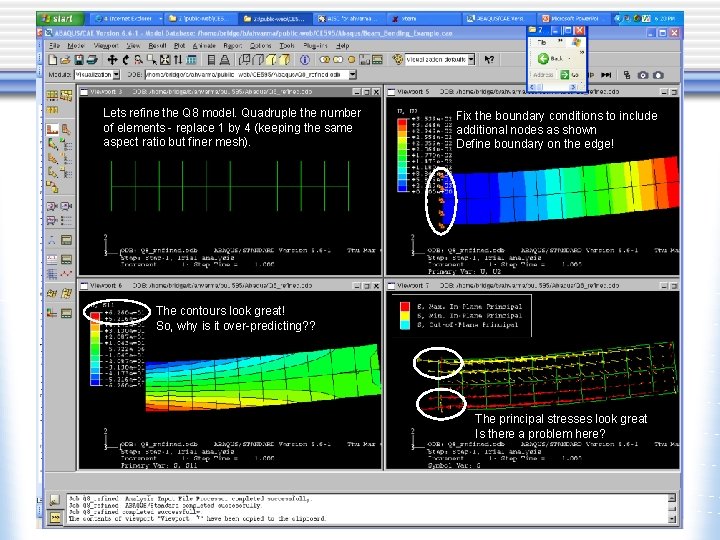Click the Replace Selected display group icon
The height and width of the screenshot is (540, 720).
325,59
